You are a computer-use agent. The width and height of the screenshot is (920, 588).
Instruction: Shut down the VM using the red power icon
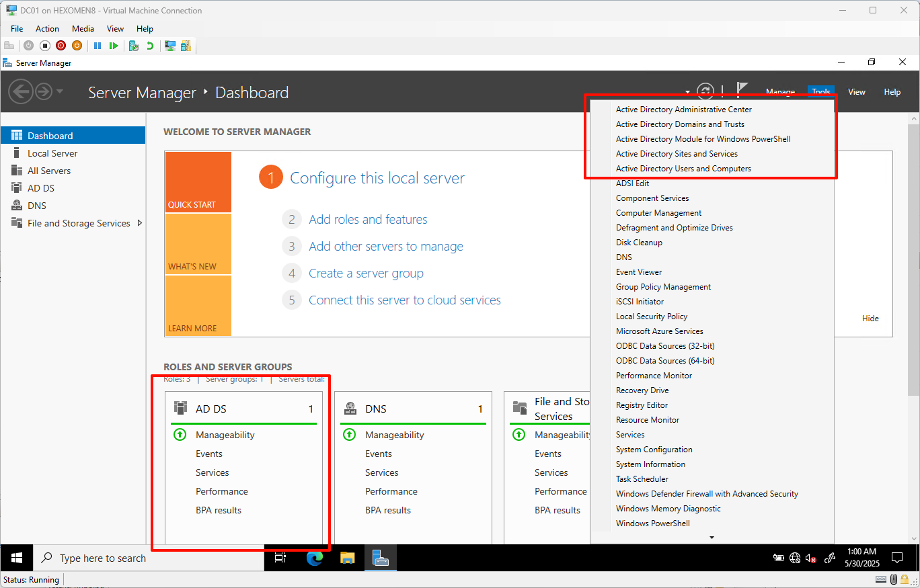point(61,46)
